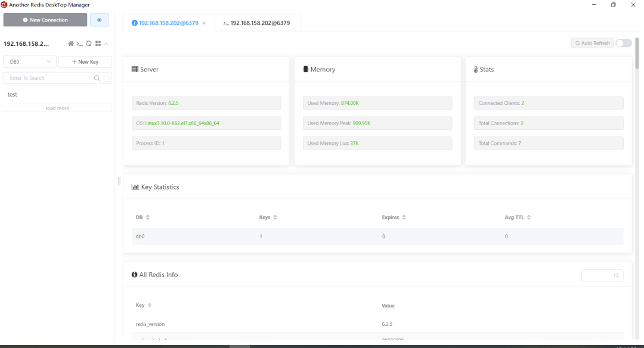Click the OS Linux3.10.0 field
This screenshot has height=348, width=644.
coord(206,123)
